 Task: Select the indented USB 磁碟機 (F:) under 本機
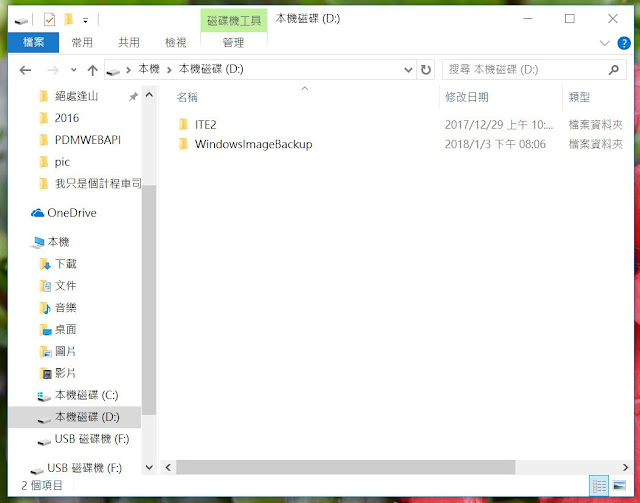pyautogui.click(x=92, y=439)
